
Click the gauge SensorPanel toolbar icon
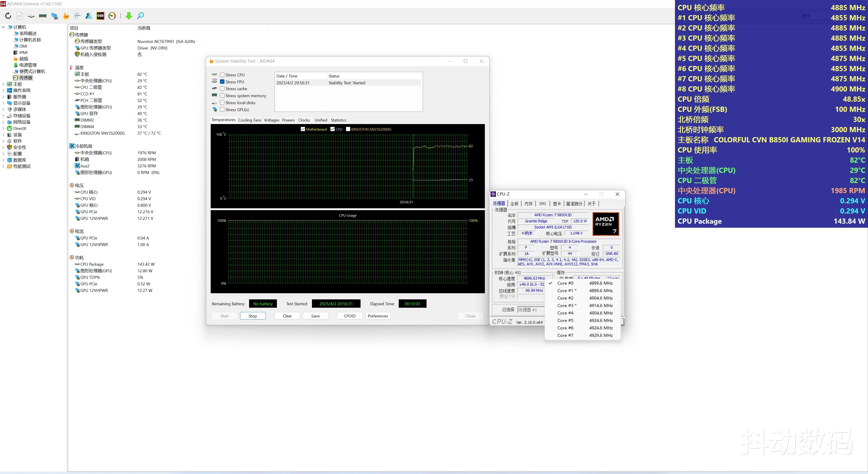(112, 16)
